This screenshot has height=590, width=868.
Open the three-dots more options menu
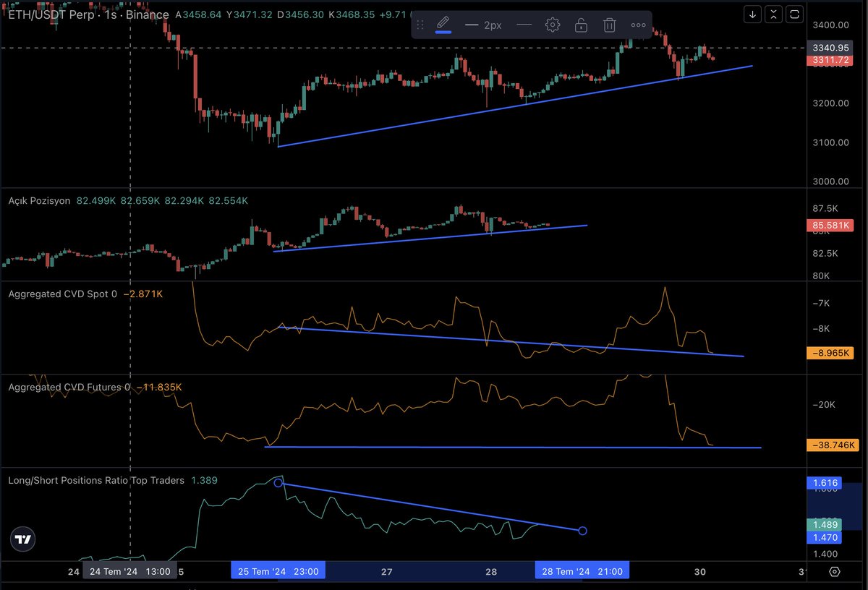pyautogui.click(x=637, y=25)
